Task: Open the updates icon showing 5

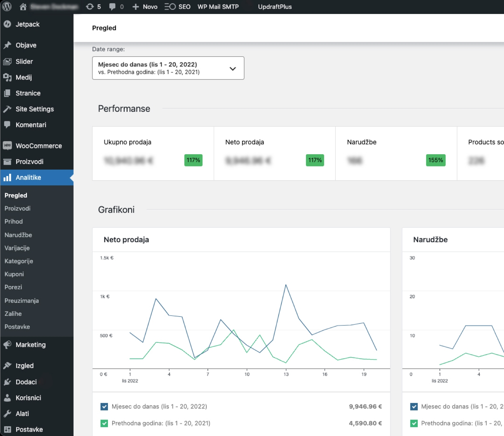Action: (x=93, y=6)
